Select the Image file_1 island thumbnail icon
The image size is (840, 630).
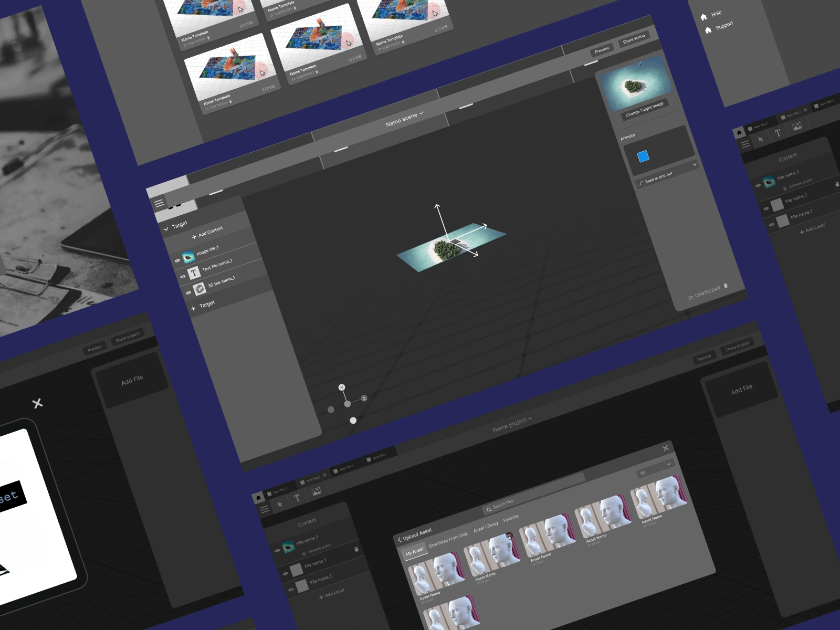tap(188, 257)
